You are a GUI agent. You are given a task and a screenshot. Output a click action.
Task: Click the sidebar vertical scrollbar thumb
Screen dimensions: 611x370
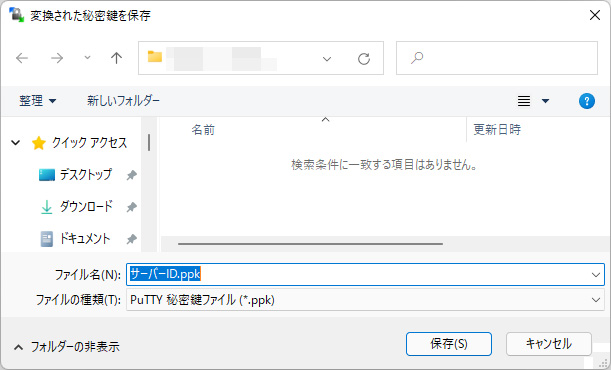(149, 142)
